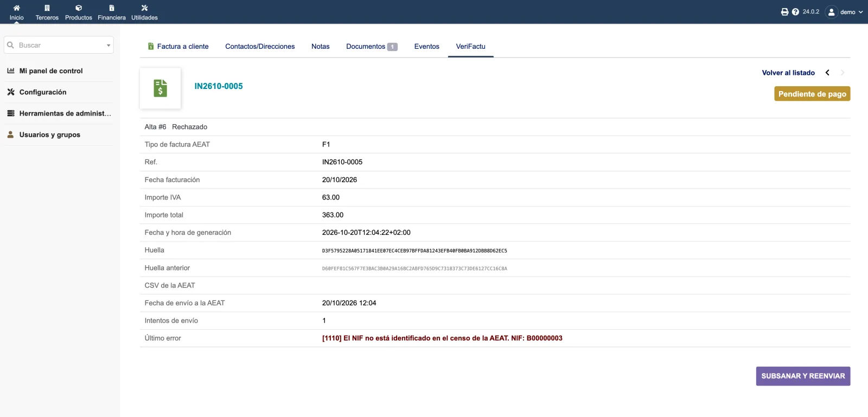Screen dimensions: 868x417
Task: Open the Utilidades tools icon menu
Action: (144, 8)
